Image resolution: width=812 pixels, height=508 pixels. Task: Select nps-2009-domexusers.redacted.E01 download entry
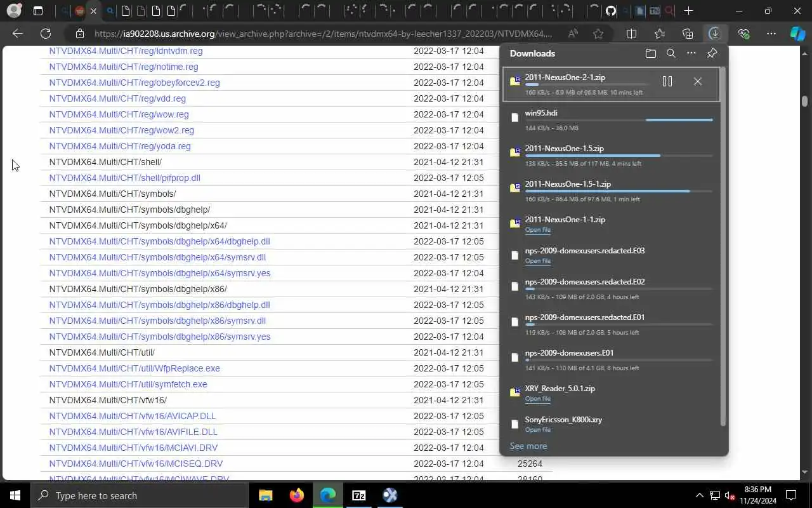(611, 324)
